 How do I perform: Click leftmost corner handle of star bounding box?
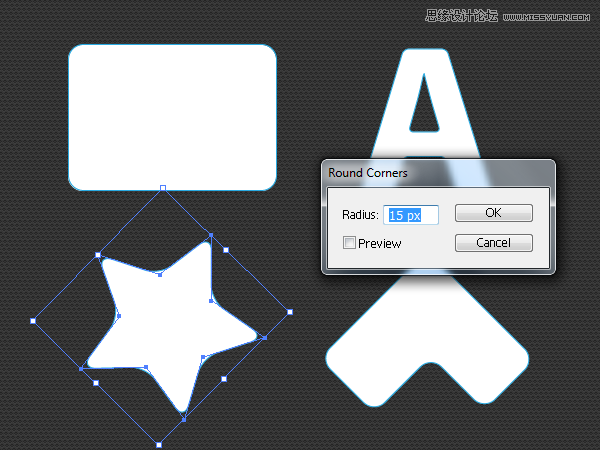click(x=33, y=321)
